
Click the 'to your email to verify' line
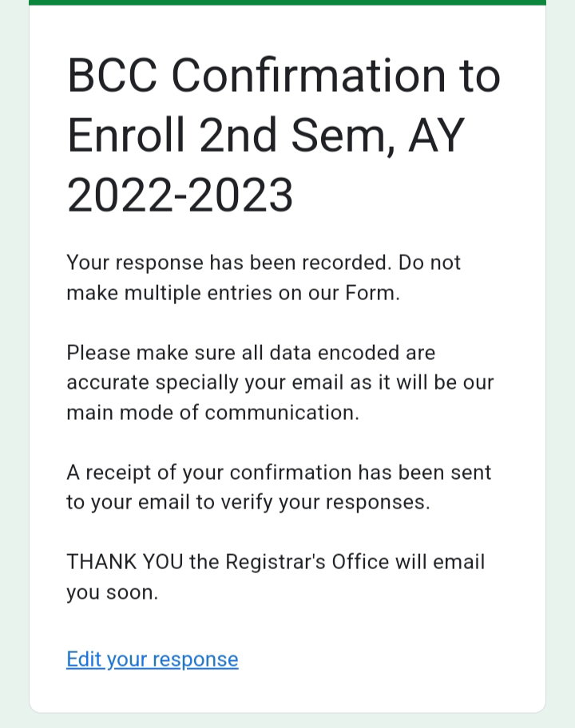[248, 502]
